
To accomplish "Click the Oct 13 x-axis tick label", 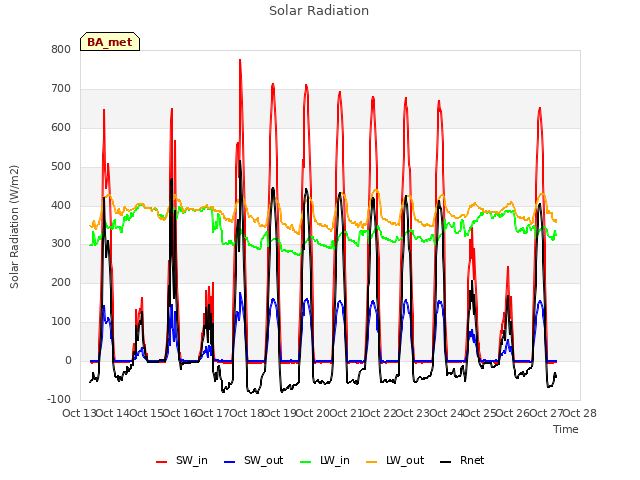I will click(x=79, y=413).
